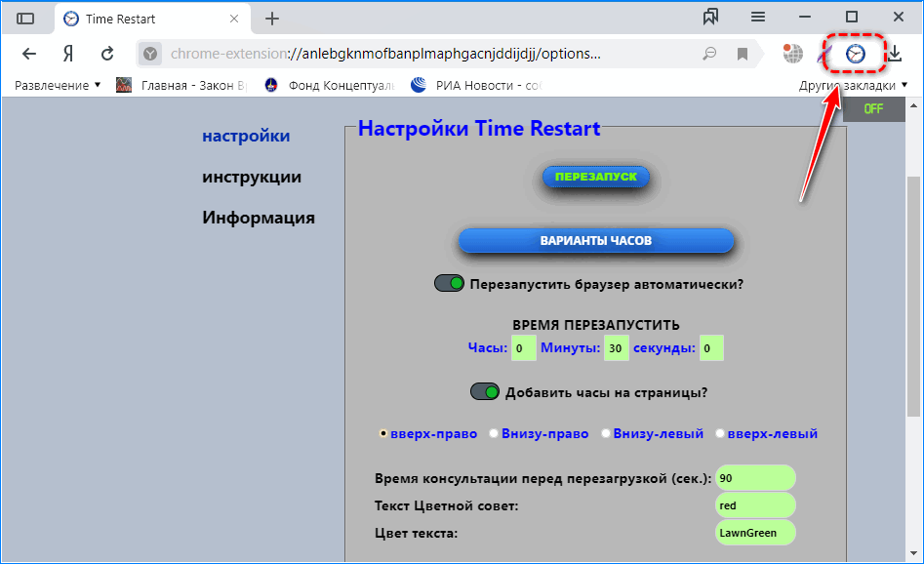Click the 'Минуты' input showing 30

[x=616, y=347]
